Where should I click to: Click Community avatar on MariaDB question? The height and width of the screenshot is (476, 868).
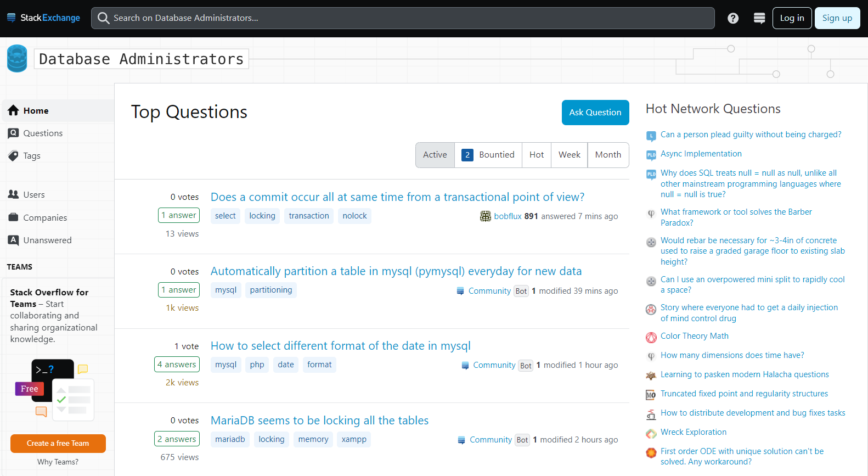[461, 440]
